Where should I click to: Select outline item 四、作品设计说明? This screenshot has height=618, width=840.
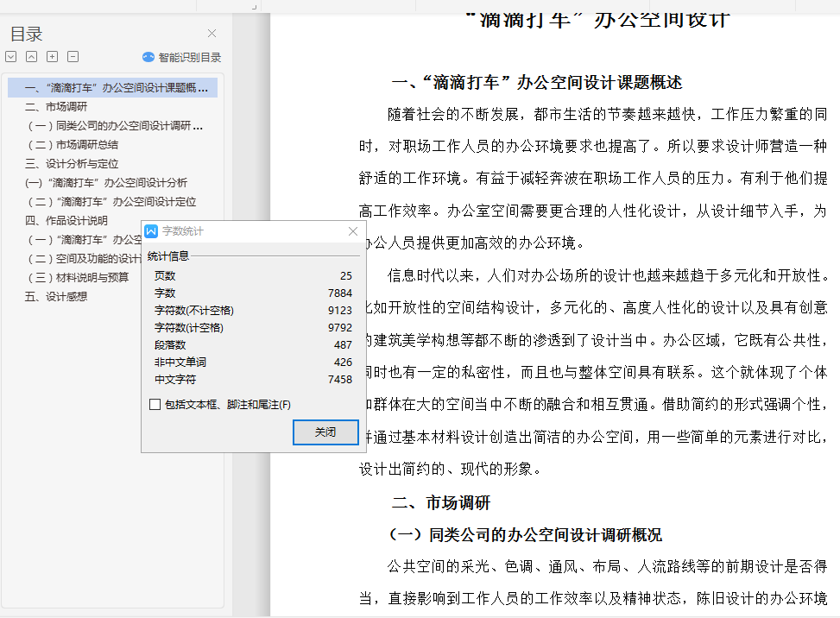coord(66,221)
